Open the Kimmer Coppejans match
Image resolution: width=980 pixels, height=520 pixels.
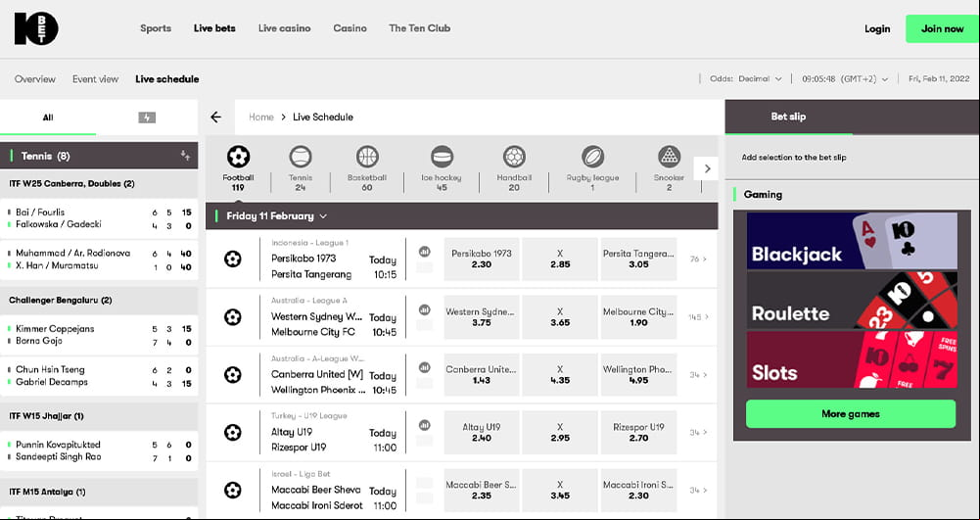tap(99, 335)
